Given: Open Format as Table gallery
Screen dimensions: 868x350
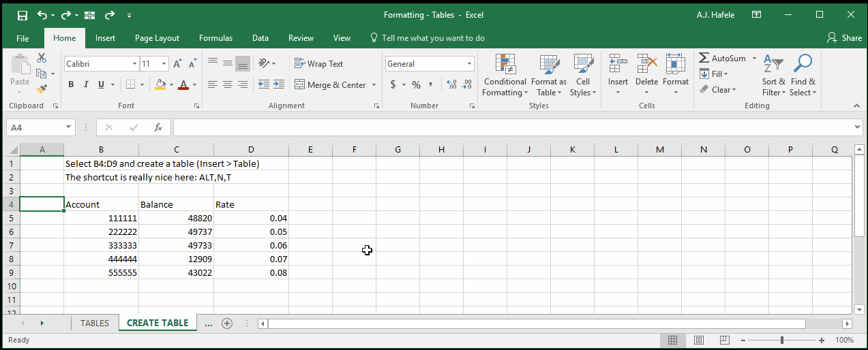Looking at the screenshot, I should [x=549, y=76].
